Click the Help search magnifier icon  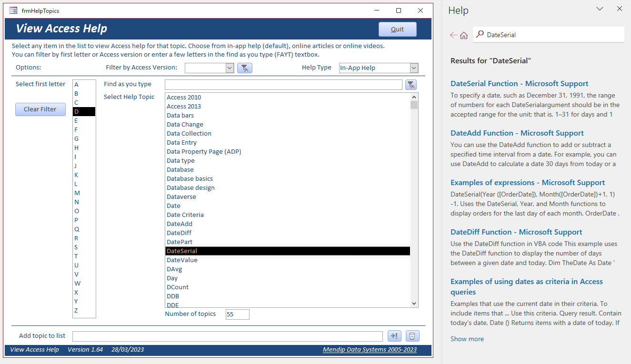[480, 34]
